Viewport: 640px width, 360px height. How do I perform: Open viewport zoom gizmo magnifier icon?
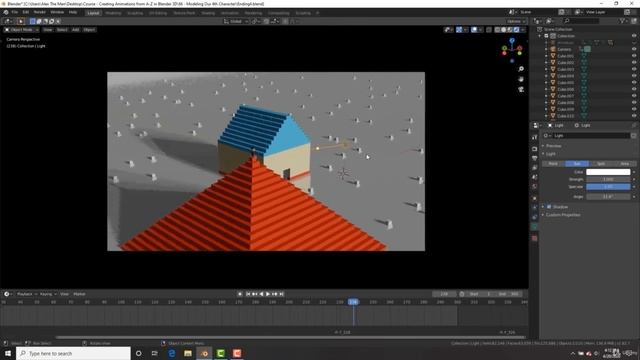click(x=521, y=69)
